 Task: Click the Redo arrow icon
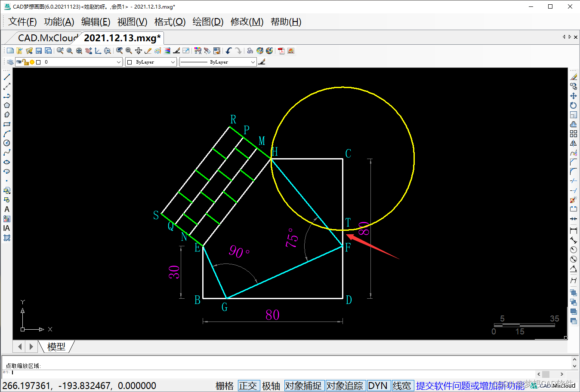[x=238, y=51]
